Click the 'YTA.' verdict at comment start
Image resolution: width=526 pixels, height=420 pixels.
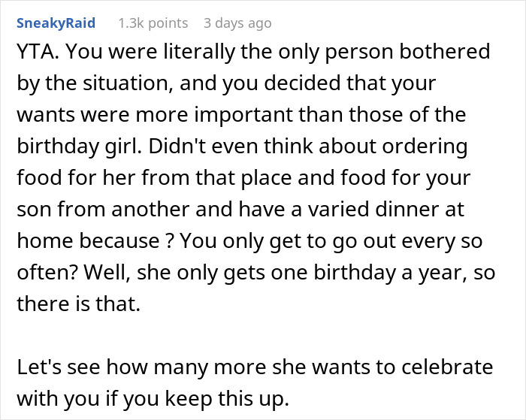(x=38, y=52)
